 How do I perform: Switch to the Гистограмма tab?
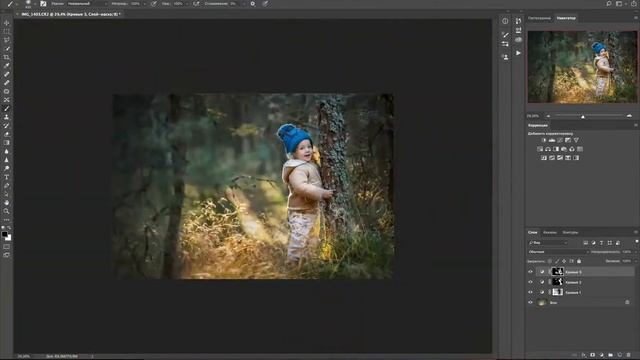pyautogui.click(x=539, y=18)
